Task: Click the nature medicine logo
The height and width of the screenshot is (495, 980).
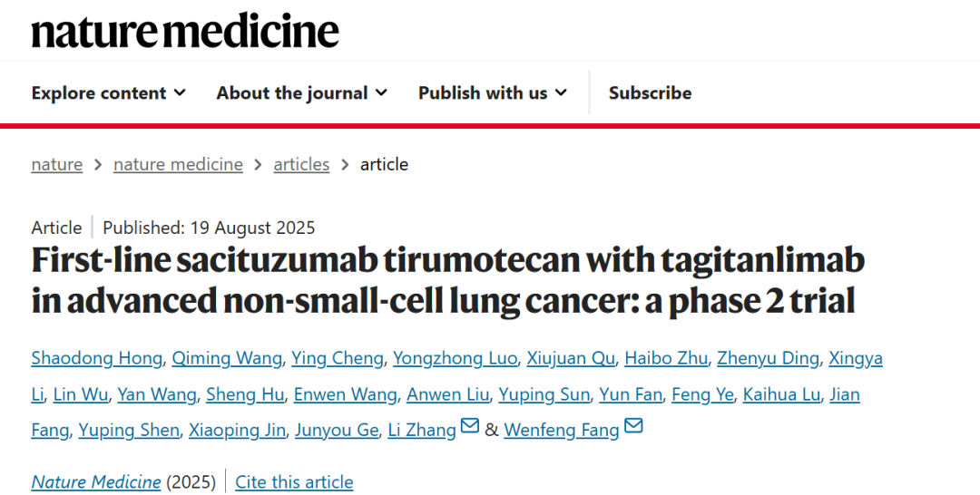Action: click(x=185, y=32)
